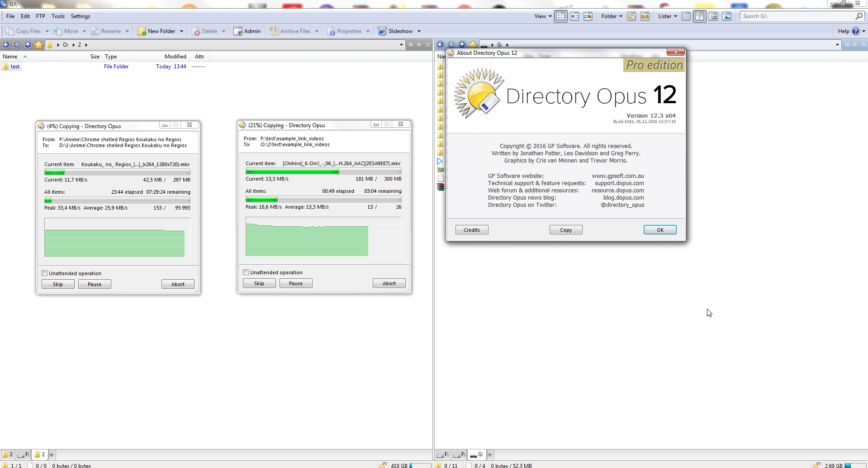This screenshot has width=868, height=468.
Task: Pause the 4% copying operation
Action: click(95, 284)
